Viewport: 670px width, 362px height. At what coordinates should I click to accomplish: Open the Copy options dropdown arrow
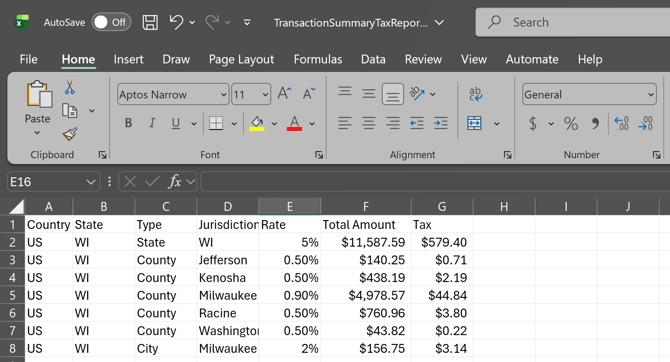(91, 111)
